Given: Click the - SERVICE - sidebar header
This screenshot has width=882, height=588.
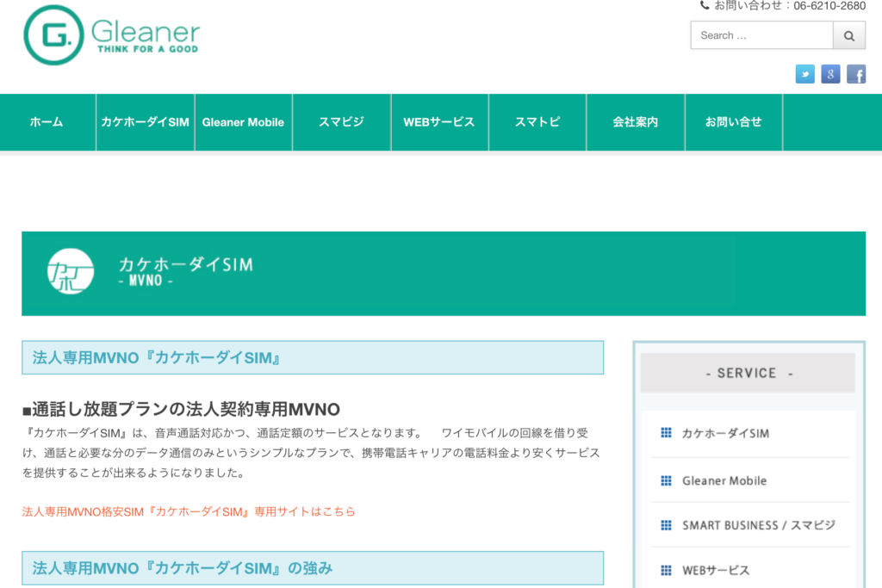Looking at the screenshot, I should pos(748,373).
